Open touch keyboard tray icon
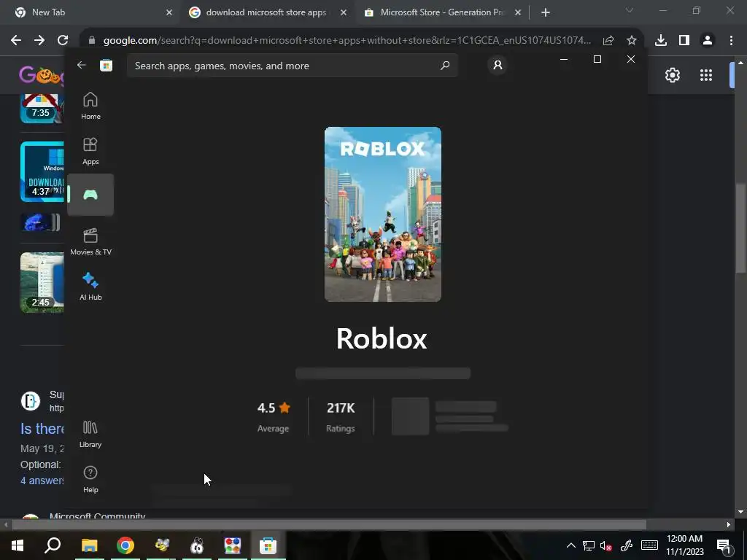747x560 pixels. coord(649,545)
